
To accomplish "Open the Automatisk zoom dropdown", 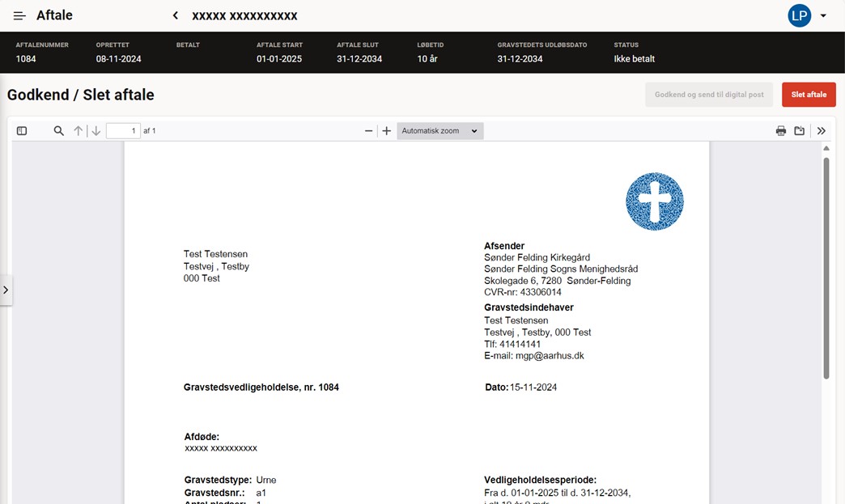I will 439,131.
